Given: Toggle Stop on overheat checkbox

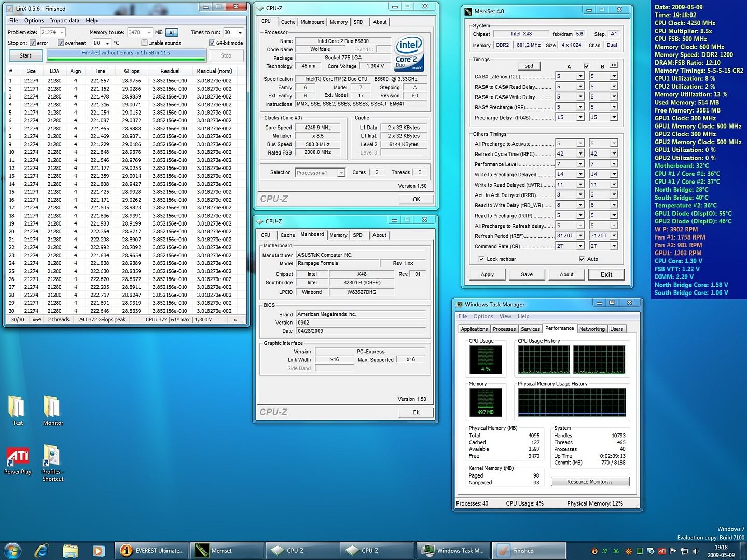Looking at the screenshot, I should [x=61, y=43].
